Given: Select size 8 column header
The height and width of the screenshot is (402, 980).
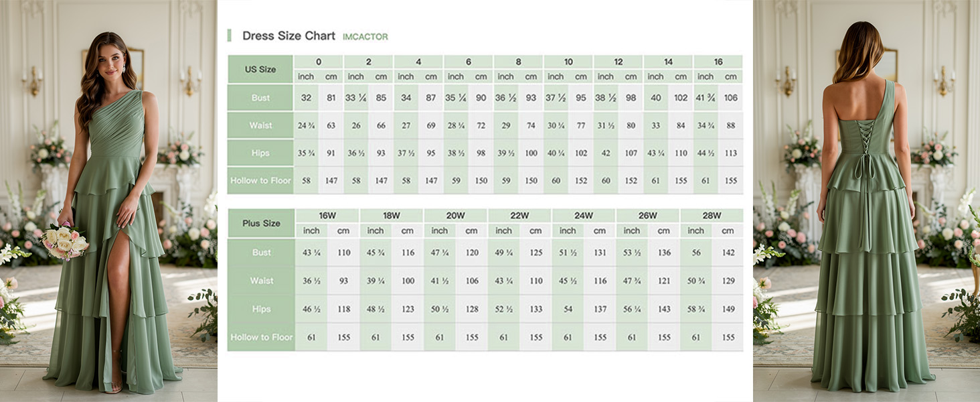Looking at the screenshot, I should pos(518,62).
